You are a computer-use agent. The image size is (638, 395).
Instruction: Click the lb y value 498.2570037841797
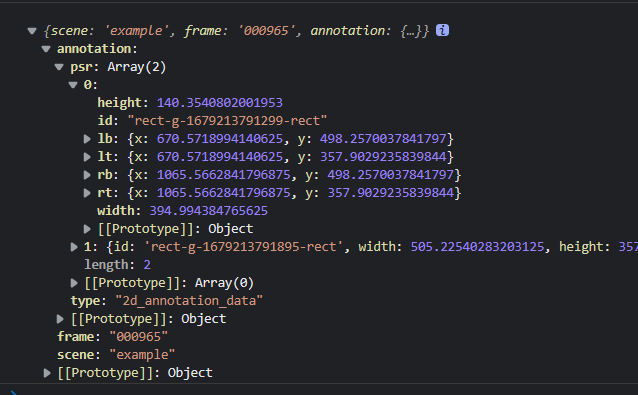point(383,139)
